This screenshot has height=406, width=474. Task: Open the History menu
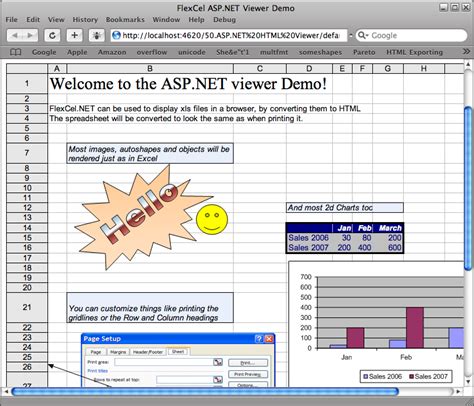tap(85, 20)
